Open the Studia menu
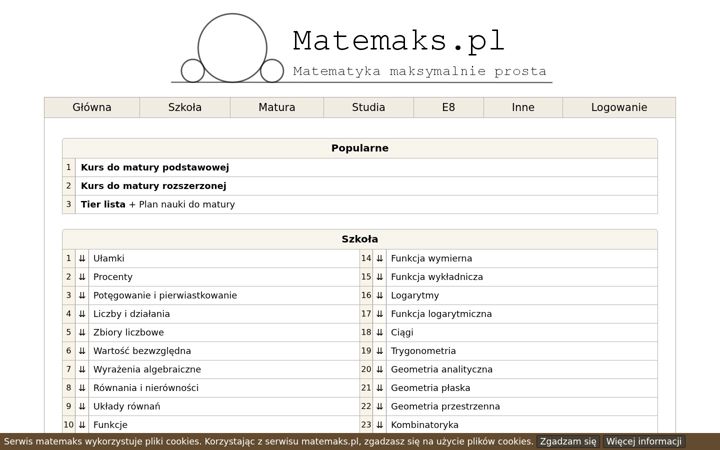This screenshot has height=450, width=720. coord(368,107)
